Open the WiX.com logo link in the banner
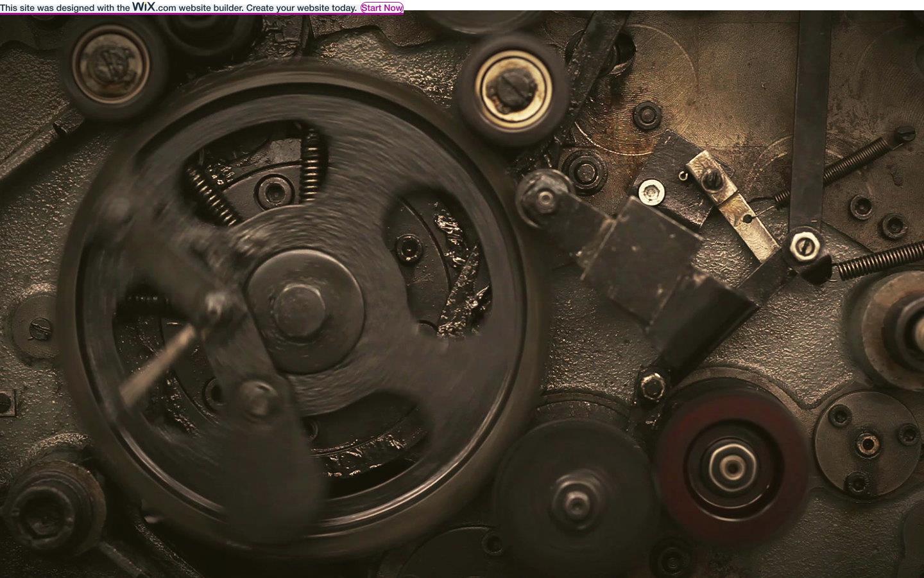The width and height of the screenshot is (924, 578). coord(154,7)
